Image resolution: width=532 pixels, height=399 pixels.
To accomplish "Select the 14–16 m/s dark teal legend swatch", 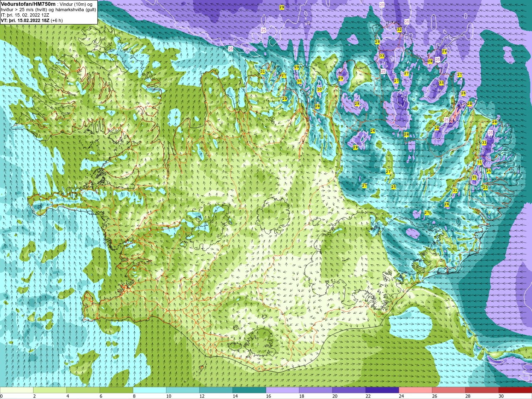I will click(x=249, y=390).
